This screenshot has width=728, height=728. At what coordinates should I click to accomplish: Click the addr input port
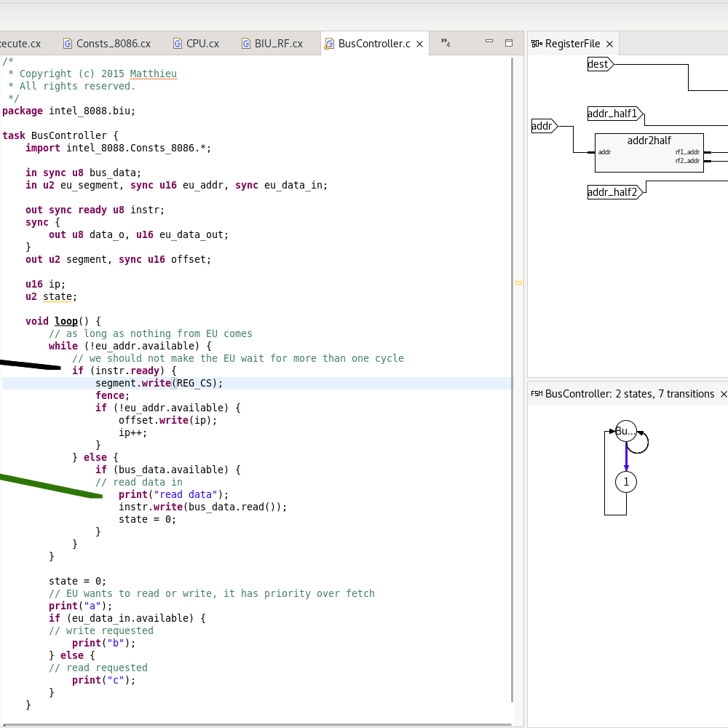[543, 126]
